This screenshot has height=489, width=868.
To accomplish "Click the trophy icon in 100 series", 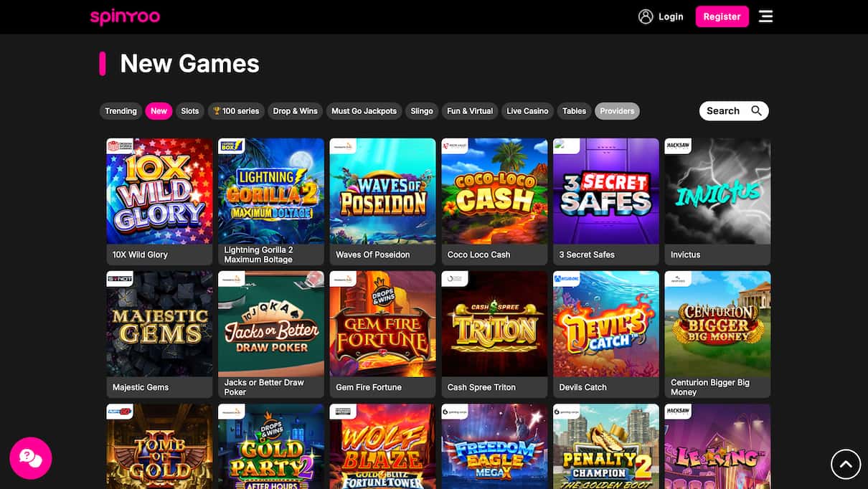I will 217,111.
